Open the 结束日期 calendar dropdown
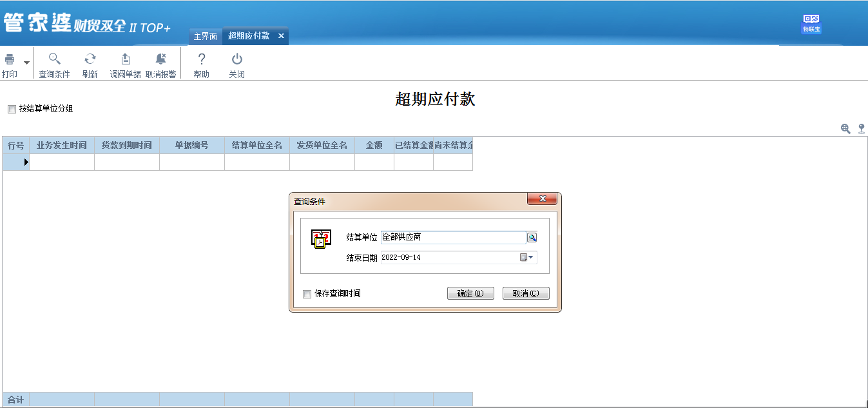The width and height of the screenshot is (868, 408). pyautogui.click(x=527, y=258)
